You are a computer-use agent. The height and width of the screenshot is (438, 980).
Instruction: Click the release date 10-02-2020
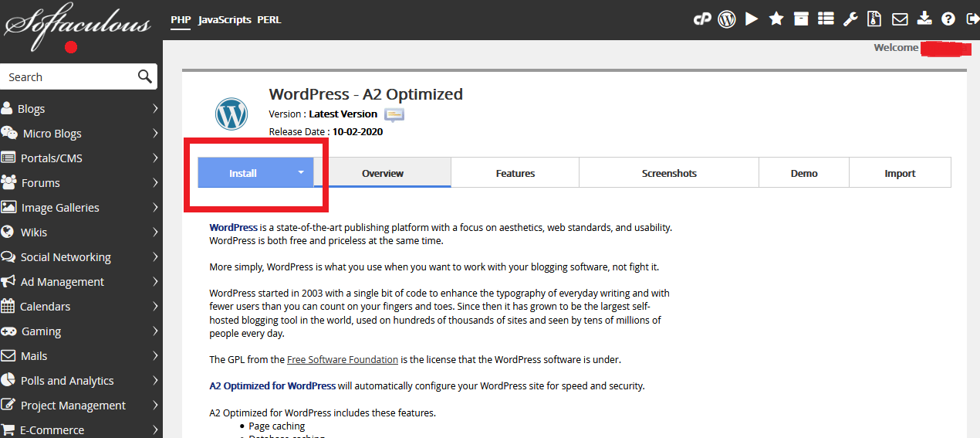point(357,131)
